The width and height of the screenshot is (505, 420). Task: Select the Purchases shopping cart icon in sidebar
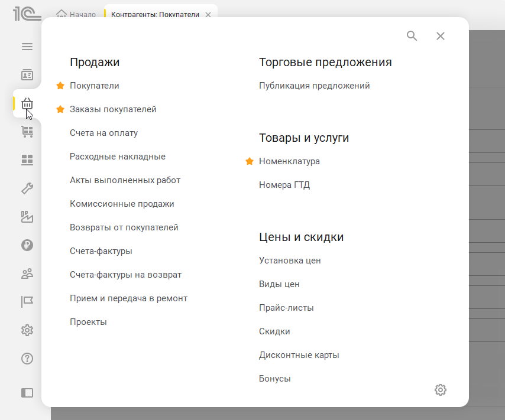coord(27,132)
